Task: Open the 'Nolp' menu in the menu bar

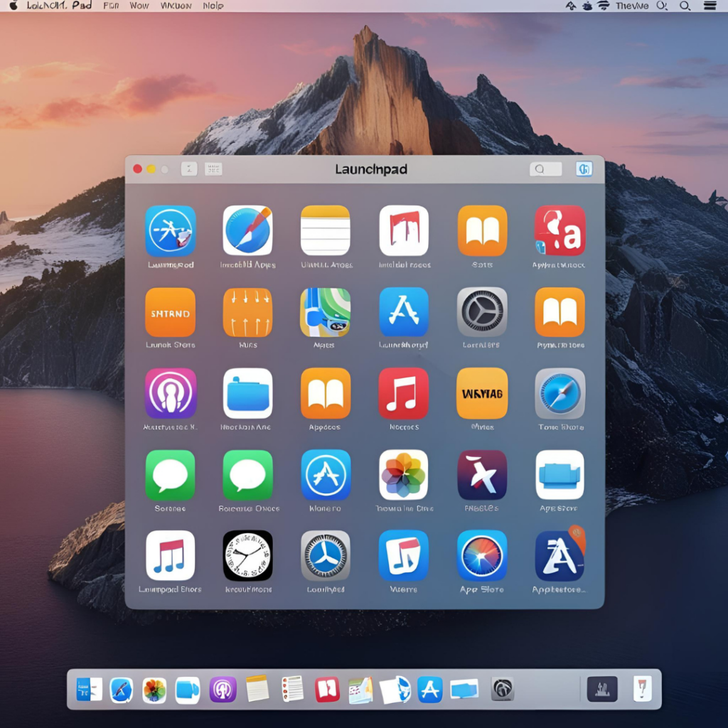Action: coord(213,6)
